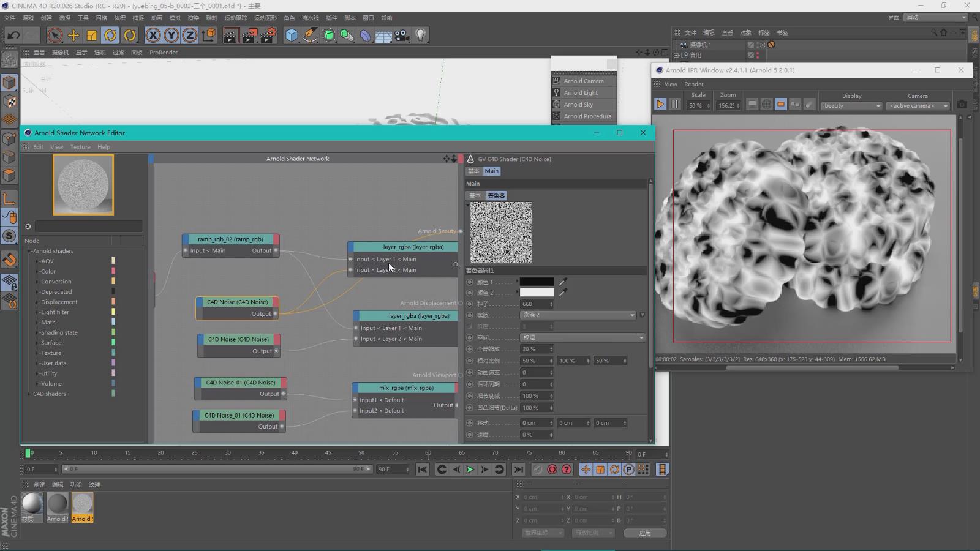Add a Camera object
This screenshot has height=551, width=980.
coord(402,36)
